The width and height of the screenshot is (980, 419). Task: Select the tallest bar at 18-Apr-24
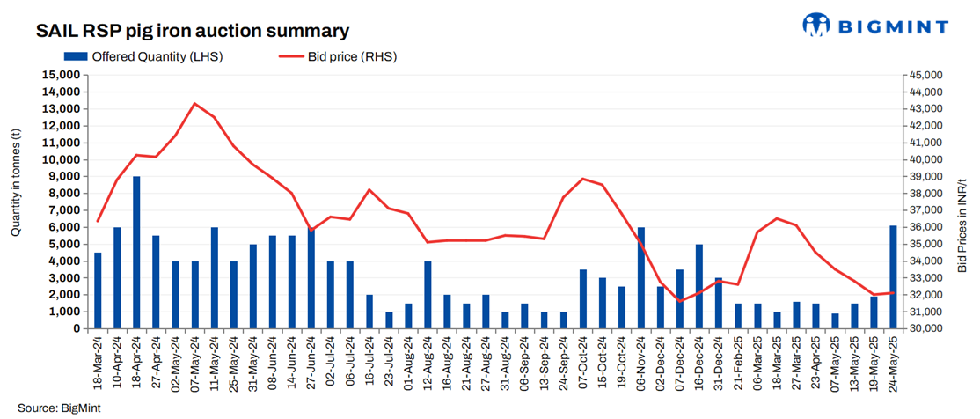(136, 252)
